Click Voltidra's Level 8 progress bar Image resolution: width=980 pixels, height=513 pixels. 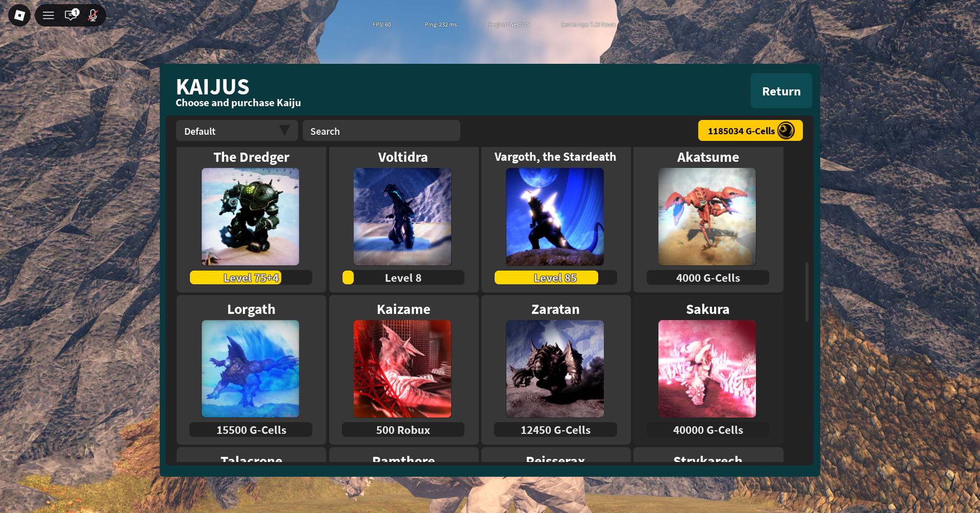point(403,278)
